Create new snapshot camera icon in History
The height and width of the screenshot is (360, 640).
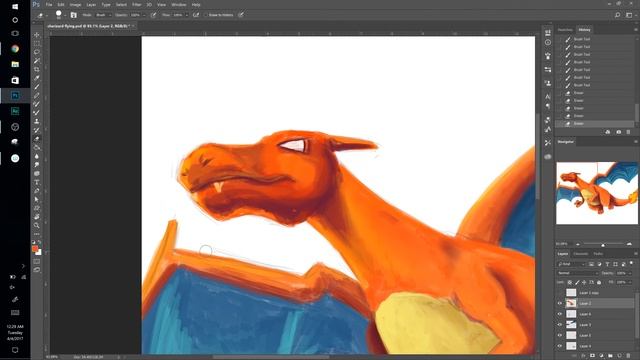tap(618, 132)
